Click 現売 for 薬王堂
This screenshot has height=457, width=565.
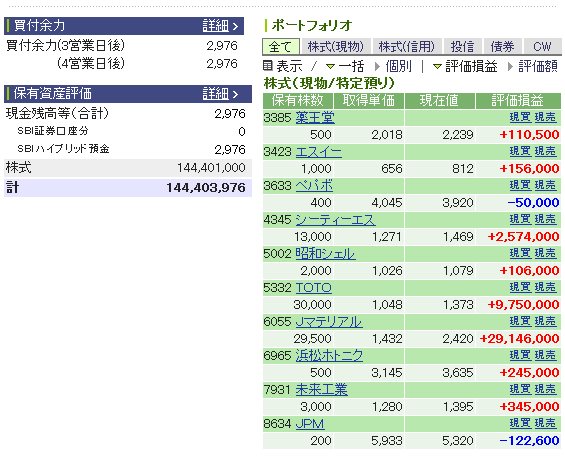pyautogui.click(x=545, y=117)
